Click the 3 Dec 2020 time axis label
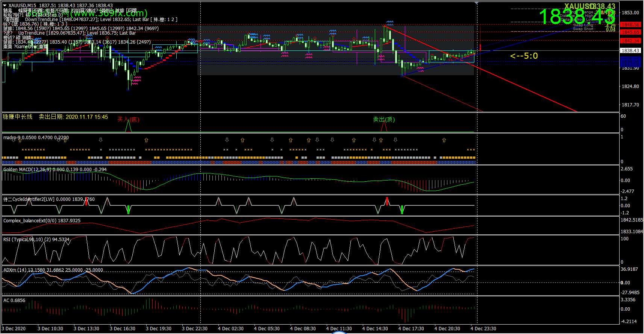 pyautogui.click(x=14, y=329)
